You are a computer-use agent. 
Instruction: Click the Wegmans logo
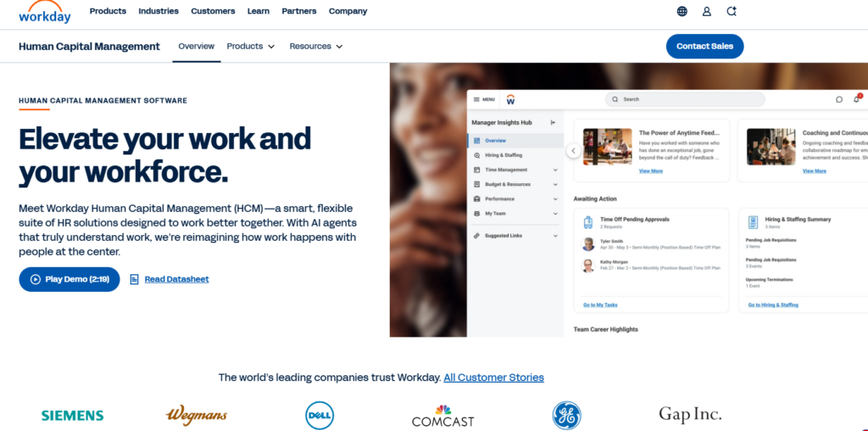[197, 415]
